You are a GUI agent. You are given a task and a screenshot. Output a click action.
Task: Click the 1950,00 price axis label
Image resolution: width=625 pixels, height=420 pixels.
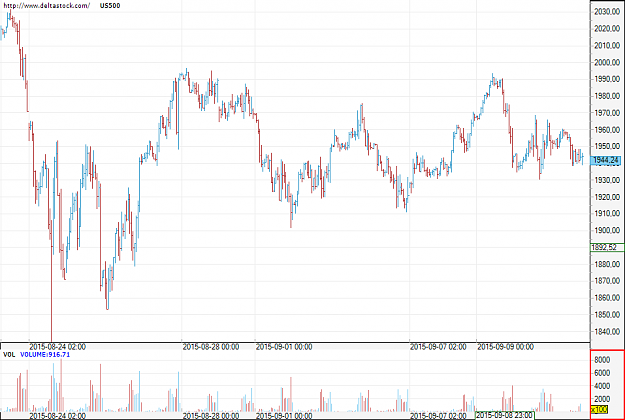[x=607, y=146]
